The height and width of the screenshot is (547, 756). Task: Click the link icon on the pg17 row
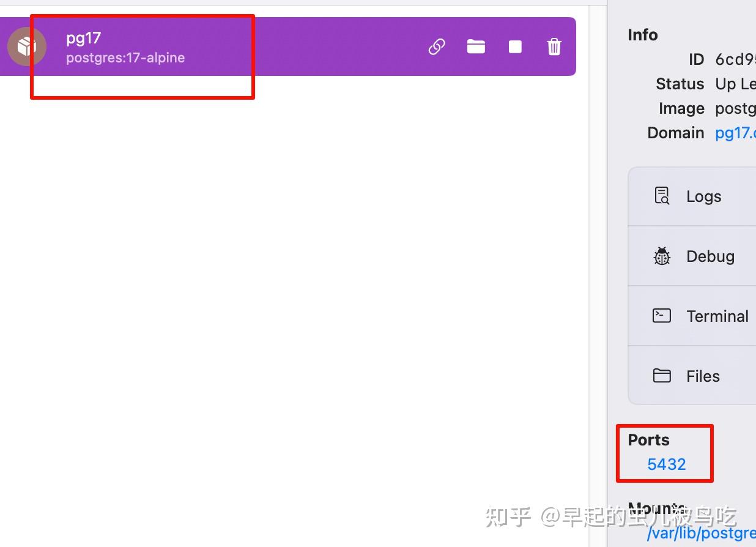(436, 46)
